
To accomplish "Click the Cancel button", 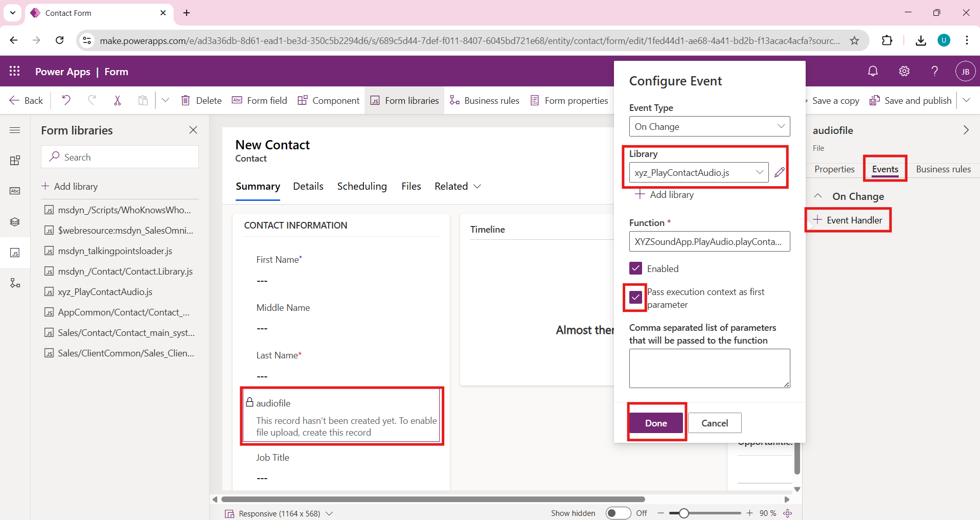I will (x=714, y=423).
